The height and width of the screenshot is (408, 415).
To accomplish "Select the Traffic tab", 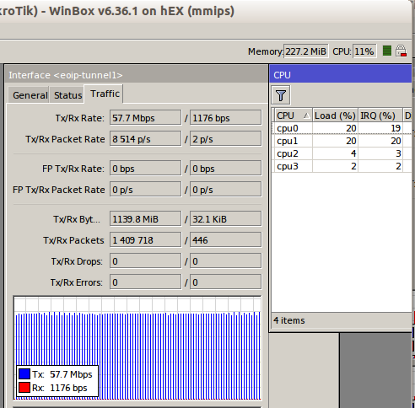I will (105, 94).
